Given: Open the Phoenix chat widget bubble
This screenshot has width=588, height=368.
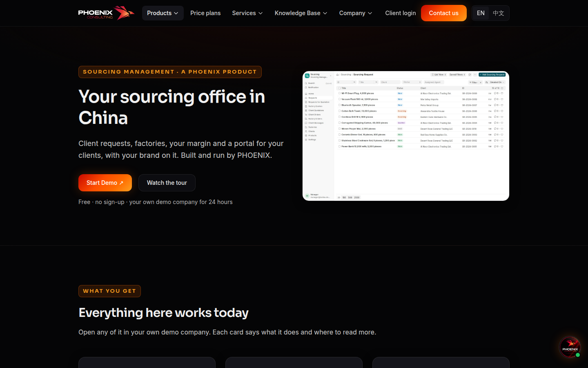Looking at the screenshot, I should pyautogui.click(x=570, y=347).
